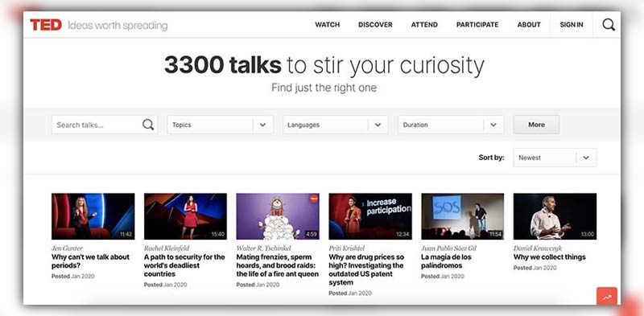Screen dimensions: 644x316
Task: Open 'La magia de los palindromos' title
Action: 446,261
